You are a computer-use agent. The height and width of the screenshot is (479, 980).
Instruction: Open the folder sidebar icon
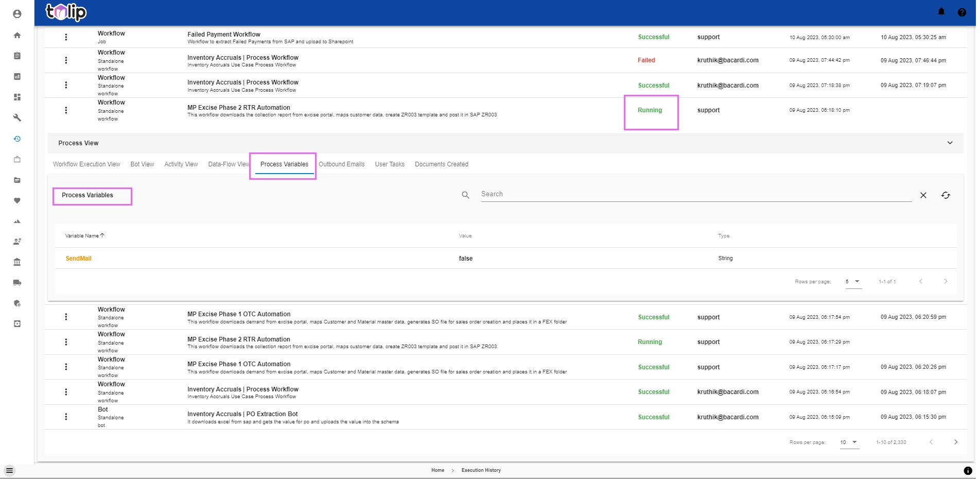[17, 180]
